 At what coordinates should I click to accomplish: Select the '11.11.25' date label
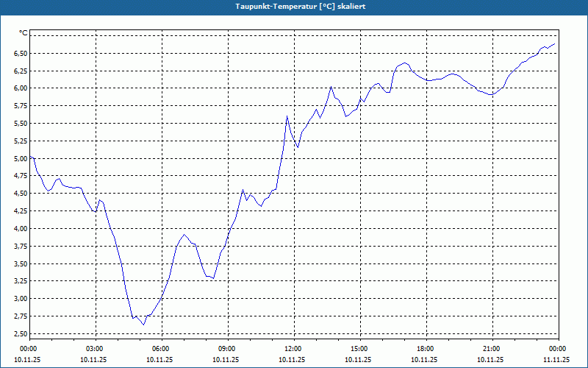(556, 359)
